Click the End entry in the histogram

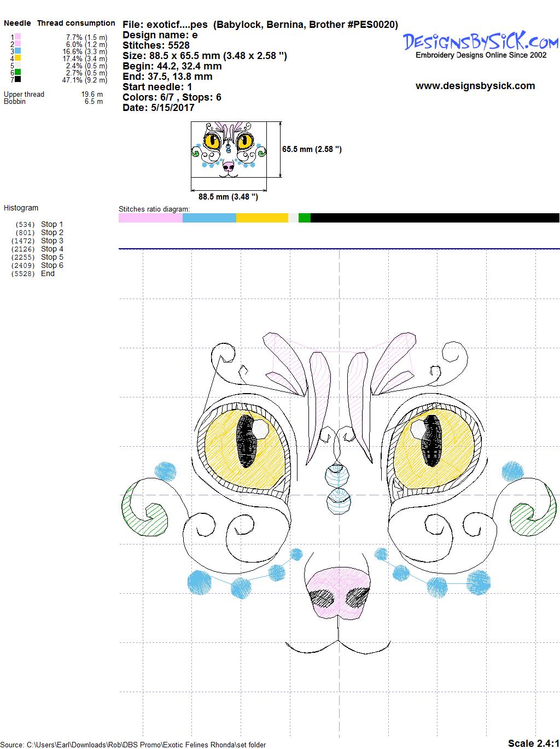(x=48, y=273)
